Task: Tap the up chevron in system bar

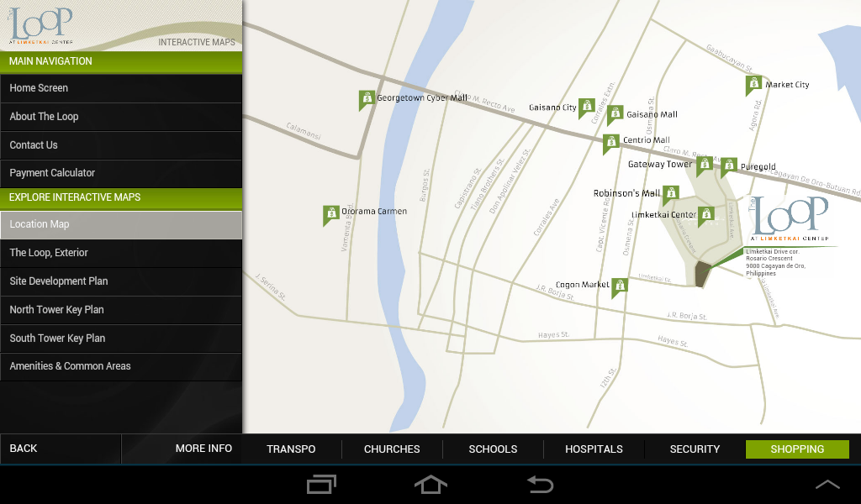Action: click(827, 484)
